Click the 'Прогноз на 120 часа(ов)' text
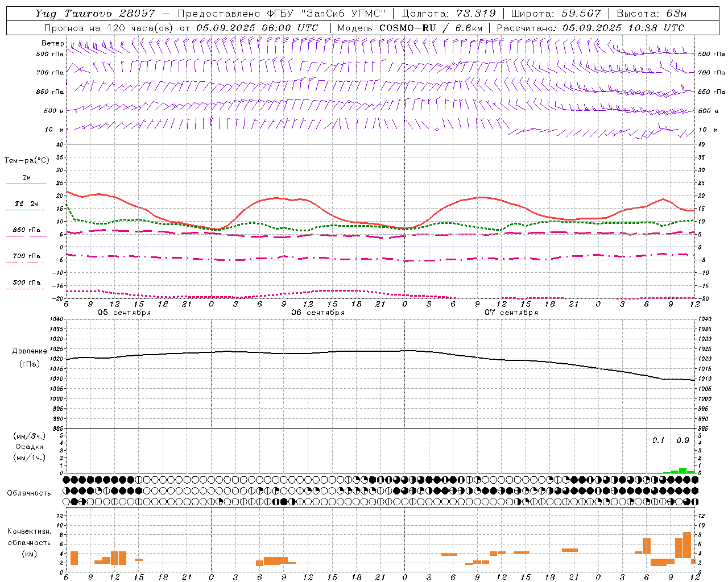This screenshot has height=582, width=728. [x=110, y=28]
